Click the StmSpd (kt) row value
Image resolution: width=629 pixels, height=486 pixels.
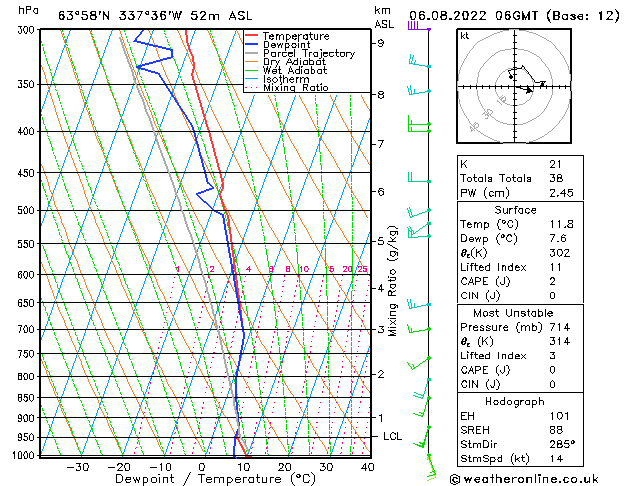point(554,458)
